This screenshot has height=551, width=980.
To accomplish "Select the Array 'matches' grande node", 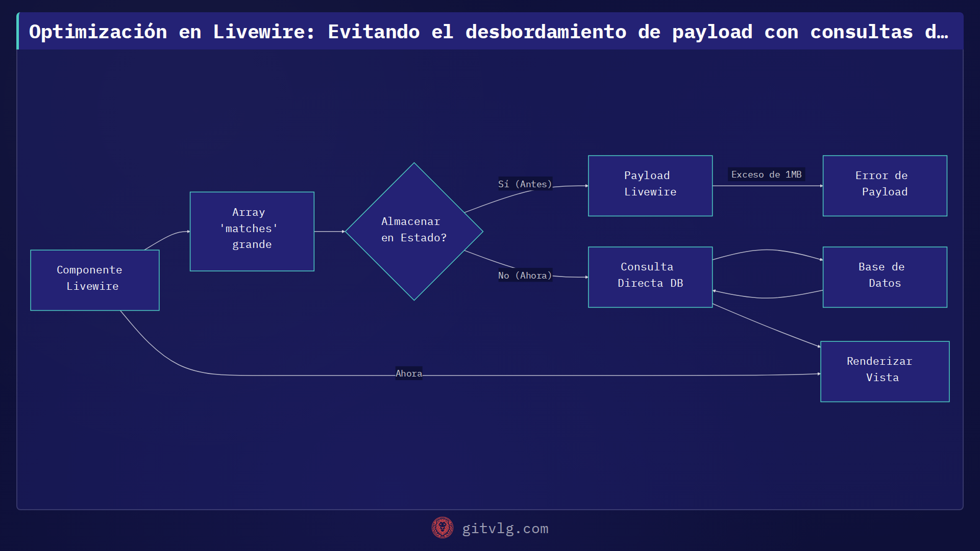I will [x=252, y=231].
